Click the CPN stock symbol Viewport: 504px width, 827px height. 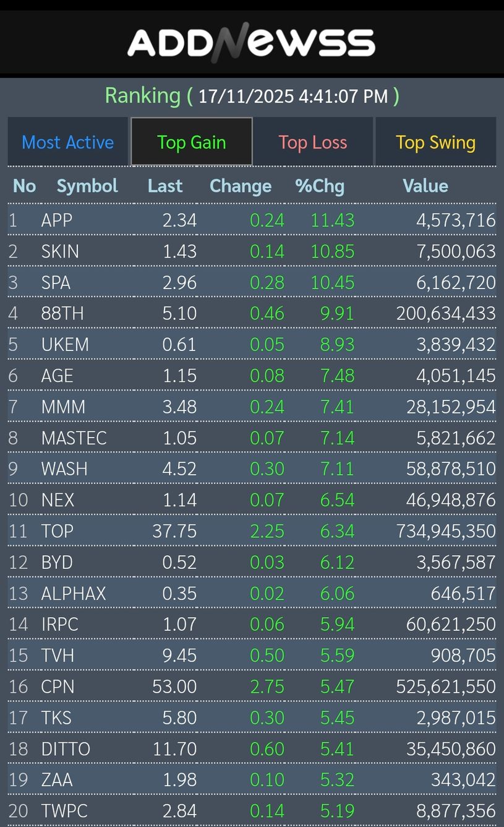[58, 686]
